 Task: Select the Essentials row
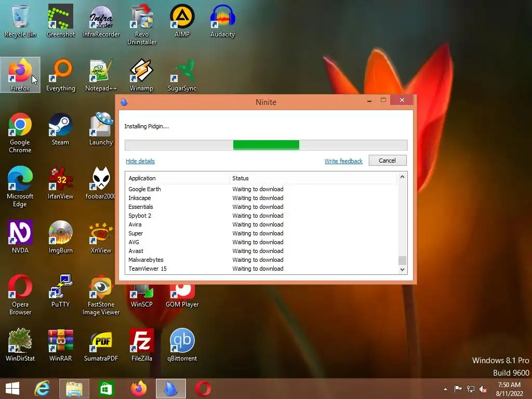pos(262,207)
